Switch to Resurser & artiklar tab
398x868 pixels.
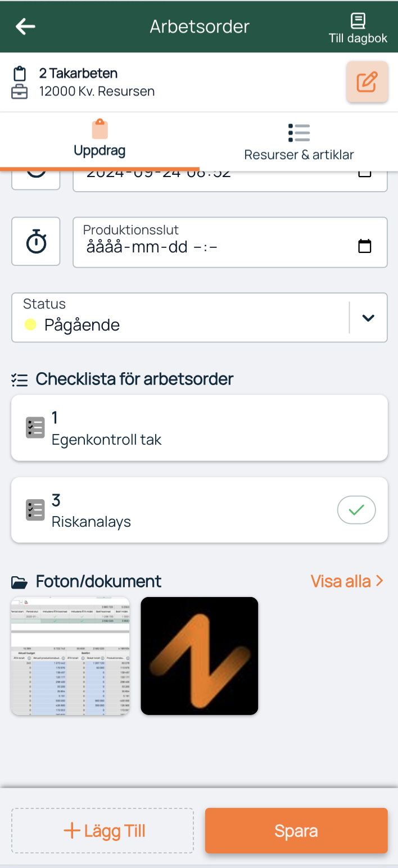299,142
